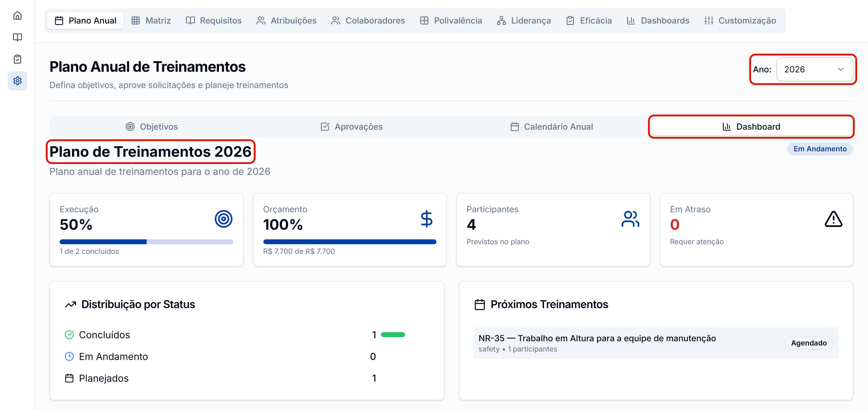Image resolution: width=868 pixels, height=410 pixels.
Task: Select the Dashboard sub-tab
Action: [x=751, y=127]
